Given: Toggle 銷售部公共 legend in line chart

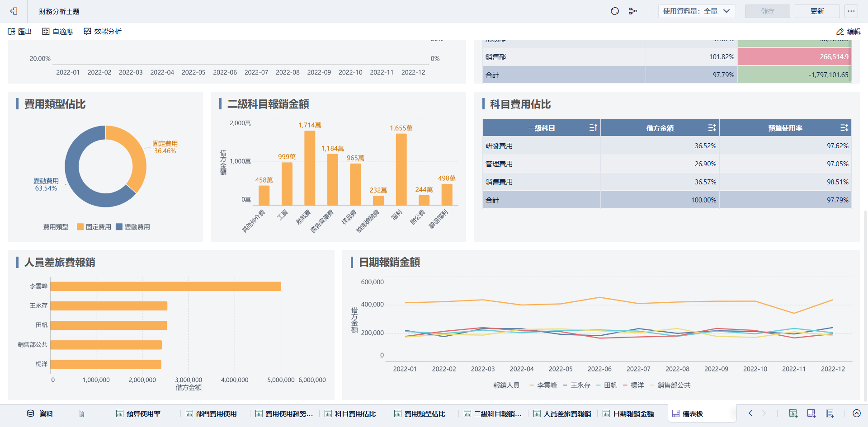Looking at the screenshot, I should [x=670, y=385].
